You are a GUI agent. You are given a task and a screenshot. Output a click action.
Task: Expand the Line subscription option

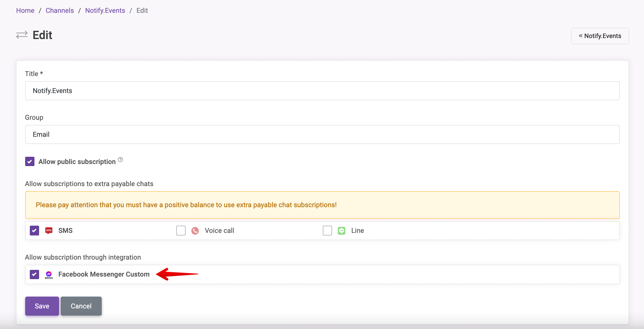click(x=327, y=230)
